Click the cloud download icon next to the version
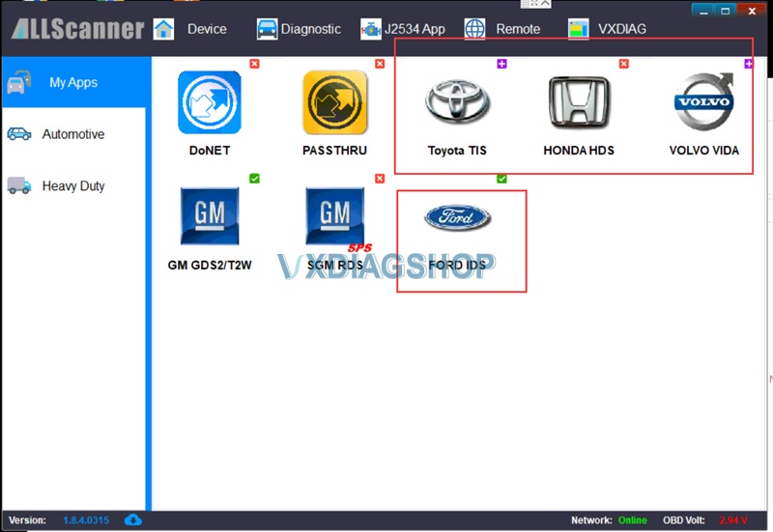 click(133, 519)
